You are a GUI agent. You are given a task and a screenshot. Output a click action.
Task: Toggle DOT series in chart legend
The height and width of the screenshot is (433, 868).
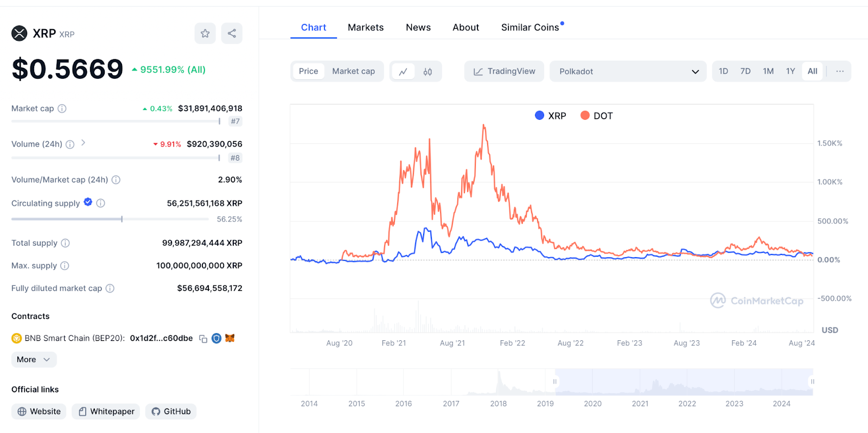(x=597, y=116)
